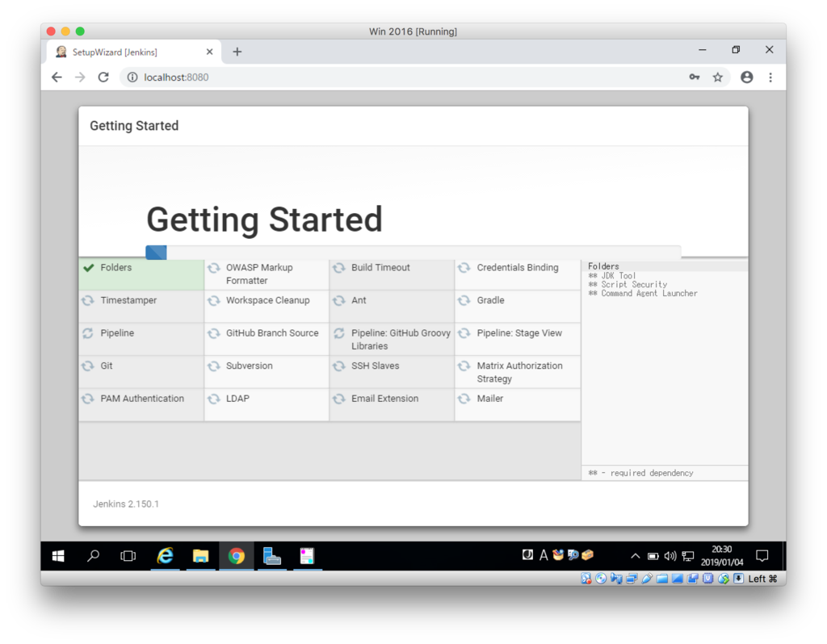
Task: Click the Matrix Authorization Strategy pending icon
Action: 464,366
